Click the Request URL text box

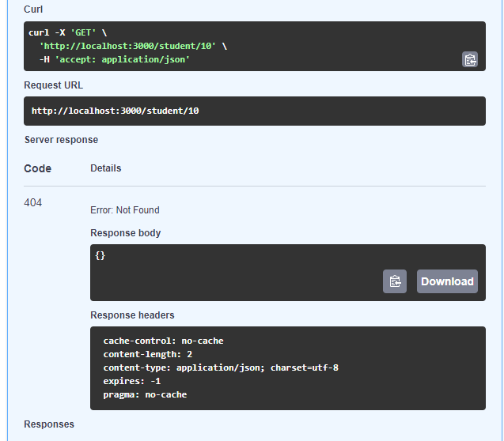click(254, 111)
